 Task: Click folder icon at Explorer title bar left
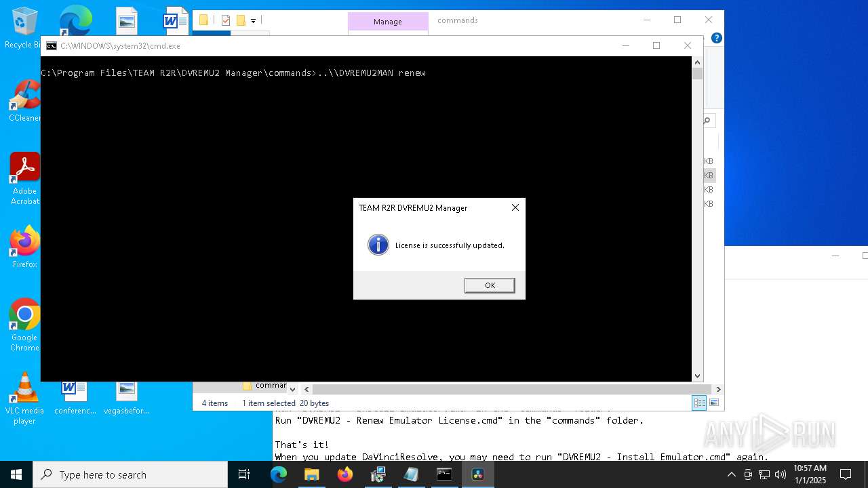[203, 20]
